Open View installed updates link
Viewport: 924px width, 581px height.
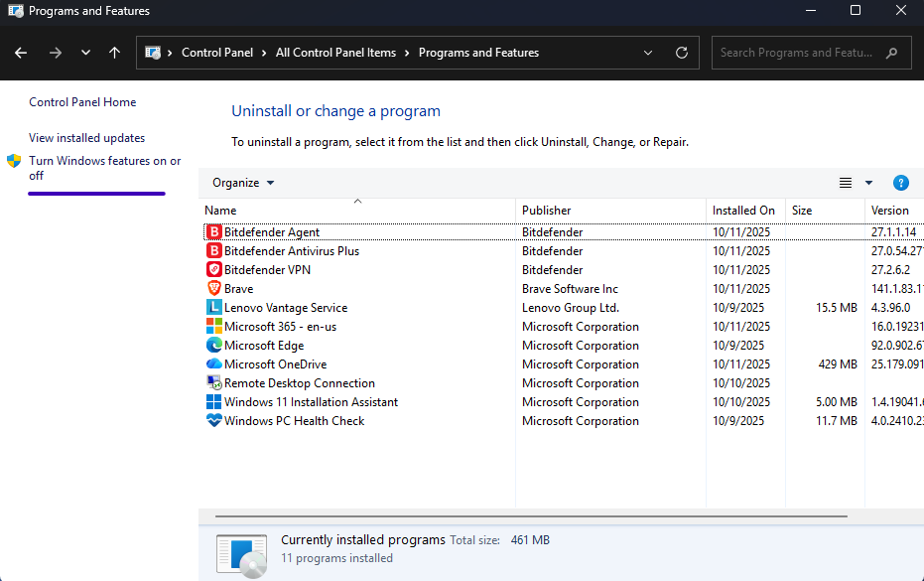[87, 138]
